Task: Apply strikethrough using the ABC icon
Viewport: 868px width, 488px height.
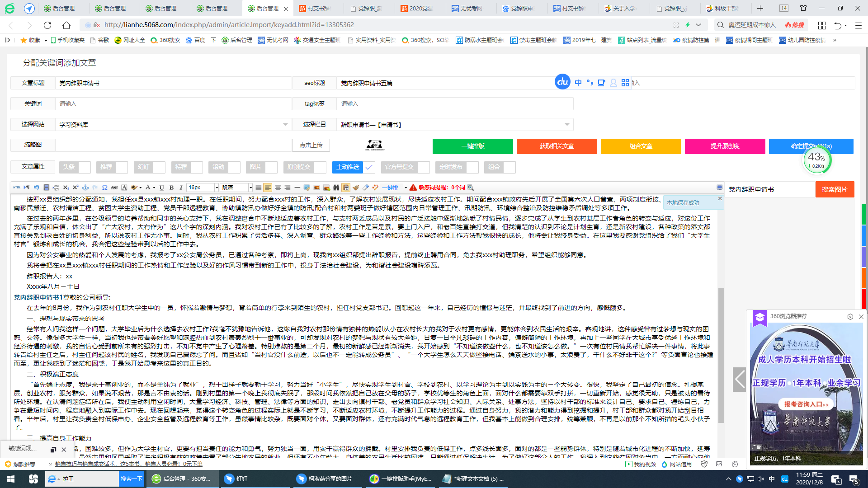Action: coord(114,187)
